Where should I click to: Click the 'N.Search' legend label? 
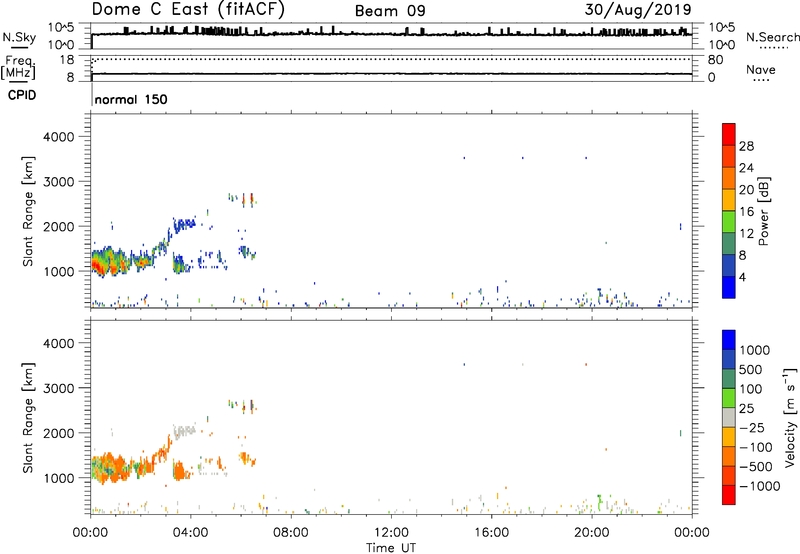pyautogui.click(x=772, y=37)
